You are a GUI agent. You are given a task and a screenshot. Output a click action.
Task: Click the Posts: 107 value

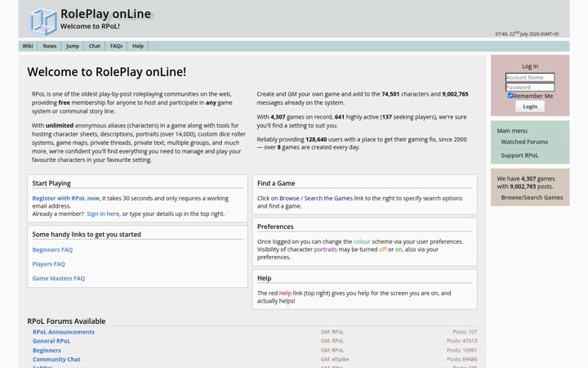[x=465, y=332]
